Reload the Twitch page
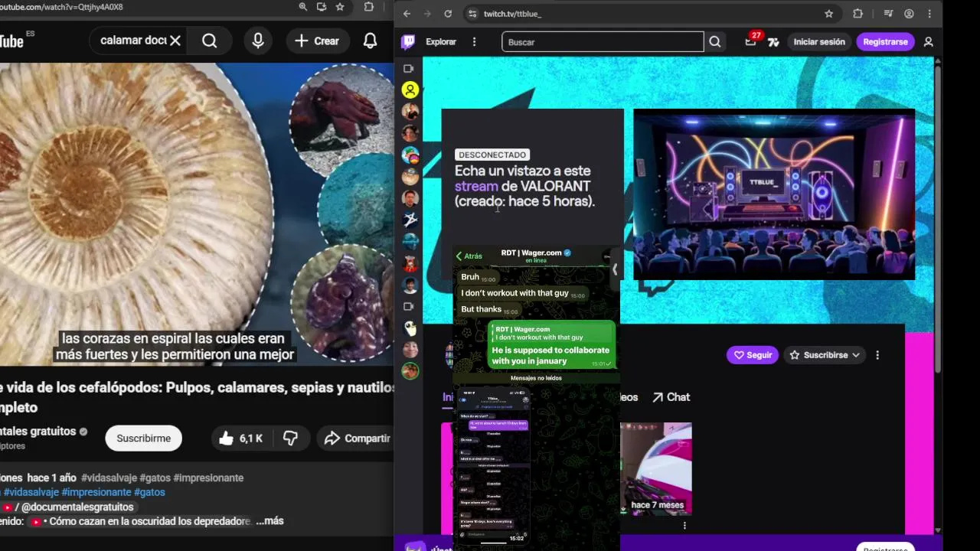This screenshot has height=551, width=980. point(448,14)
